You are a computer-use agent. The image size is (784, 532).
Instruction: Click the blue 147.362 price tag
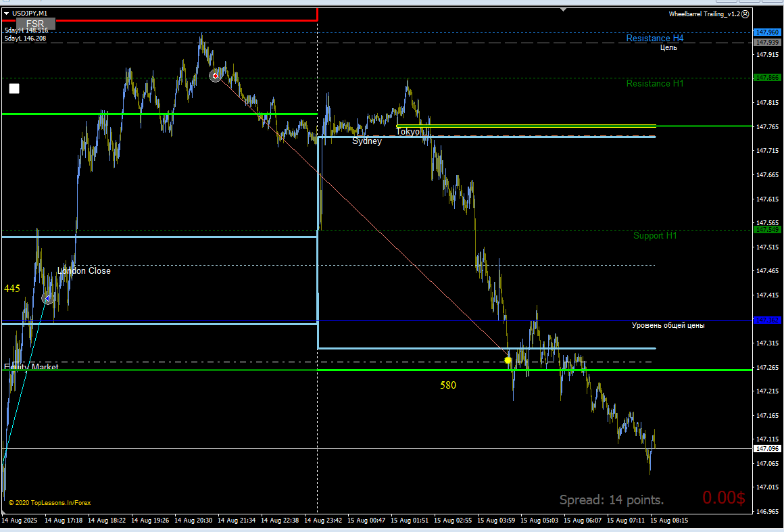[767, 320]
